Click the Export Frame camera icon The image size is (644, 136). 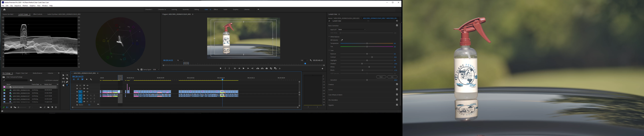(x=267, y=68)
